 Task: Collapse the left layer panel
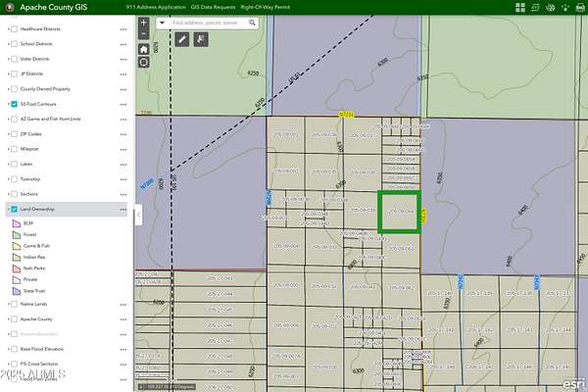click(137, 216)
